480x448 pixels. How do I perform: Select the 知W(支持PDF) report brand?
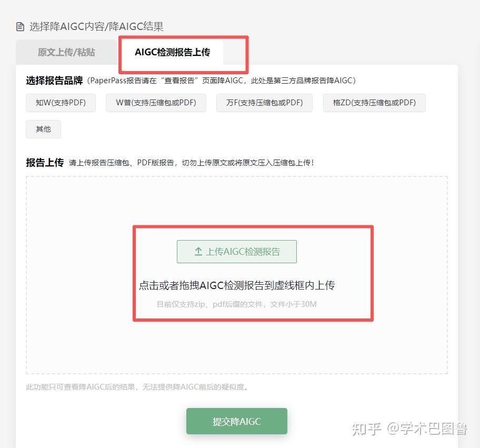61,103
